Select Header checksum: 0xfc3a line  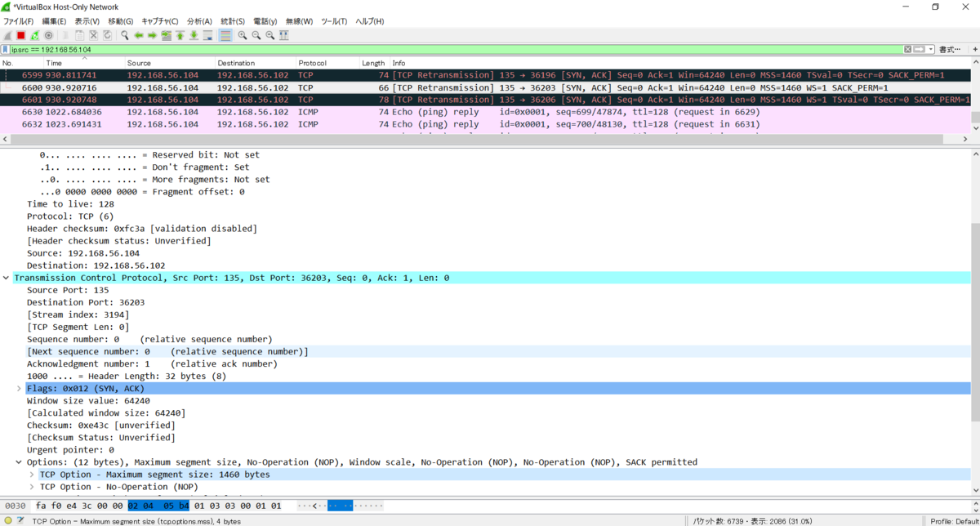click(x=142, y=229)
